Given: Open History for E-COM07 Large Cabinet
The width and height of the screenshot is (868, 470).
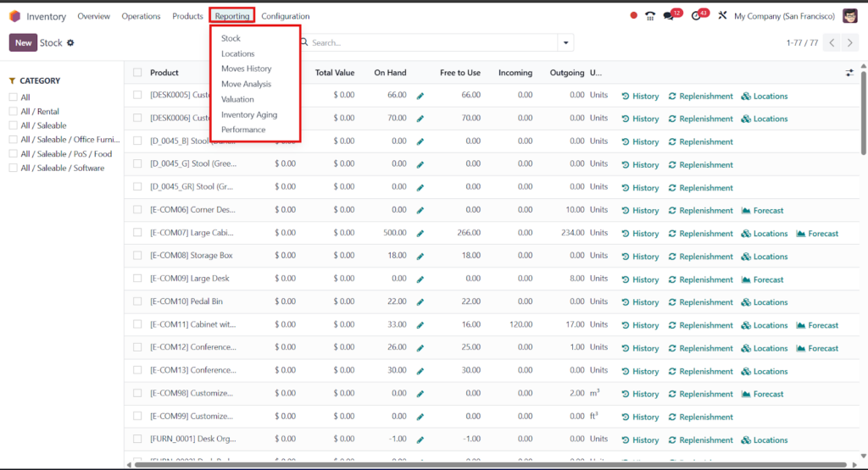Looking at the screenshot, I should [640, 234].
